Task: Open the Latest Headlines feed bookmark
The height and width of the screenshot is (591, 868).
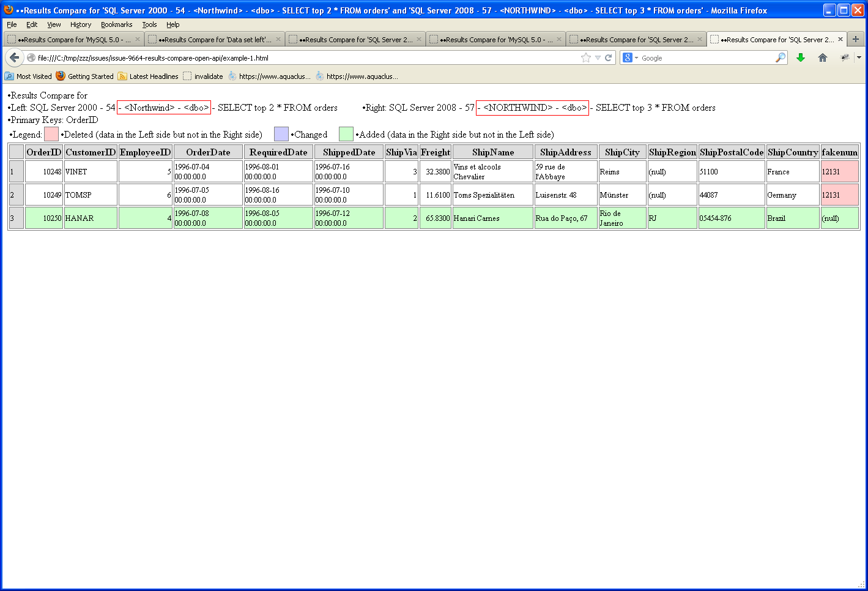Action: (148, 76)
